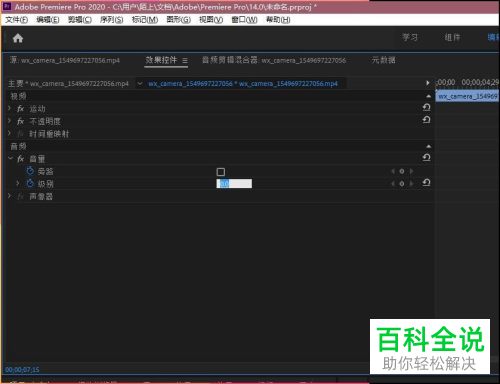Check the 旁路 bypass checkbox

221,172
